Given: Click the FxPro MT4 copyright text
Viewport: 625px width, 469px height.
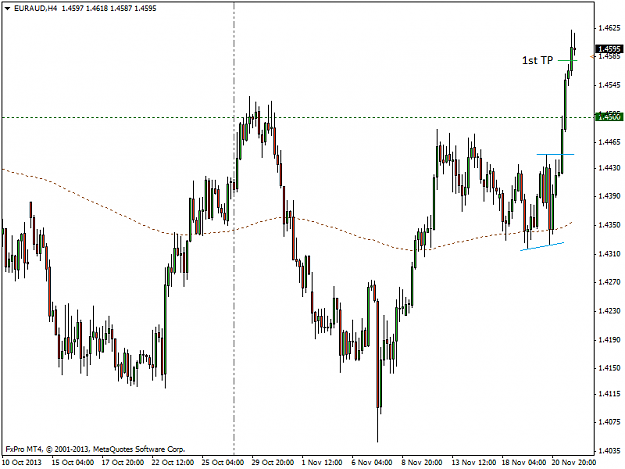Looking at the screenshot, I should (x=95, y=449).
